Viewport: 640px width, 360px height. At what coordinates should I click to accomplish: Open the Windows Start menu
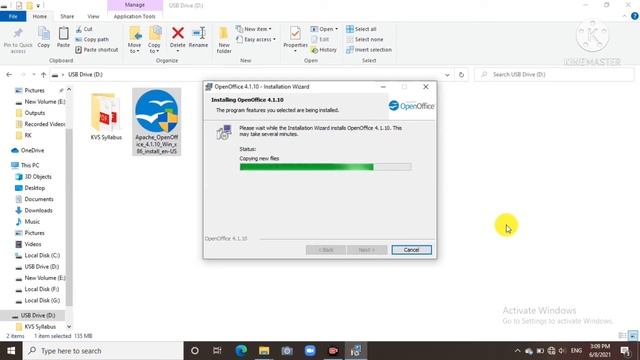11,351
